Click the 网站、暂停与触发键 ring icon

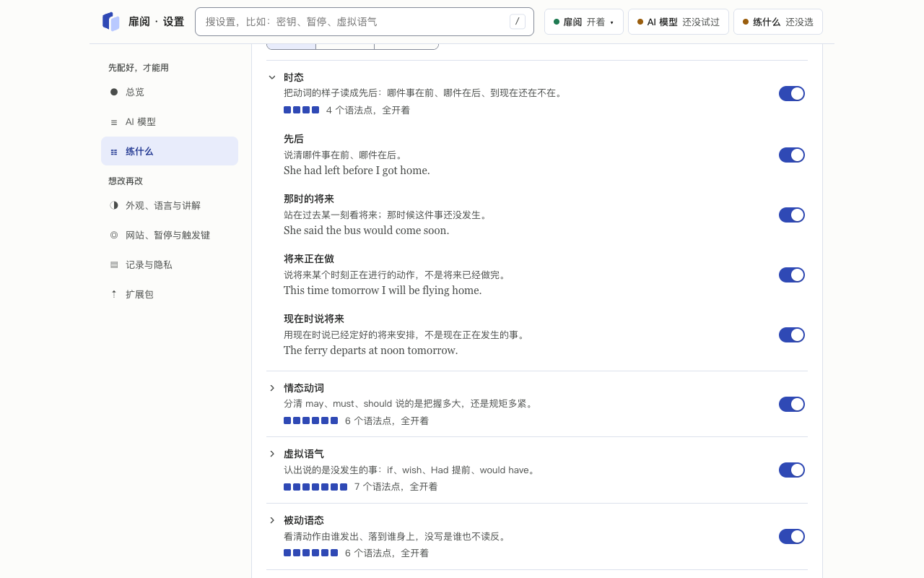coord(114,235)
